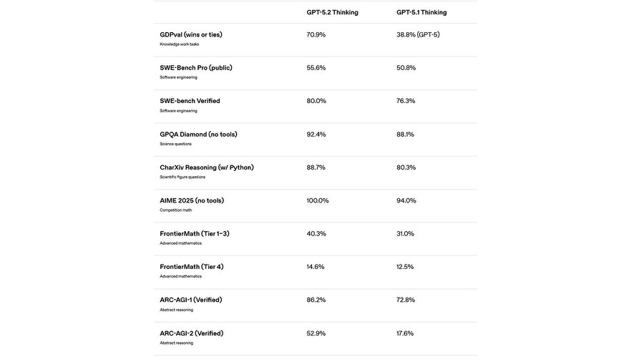The width and height of the screenshot is (644, 362).
Task: Select the SWE-bench Verified row label
Action: pyautogui.click(x=190, y=101)
